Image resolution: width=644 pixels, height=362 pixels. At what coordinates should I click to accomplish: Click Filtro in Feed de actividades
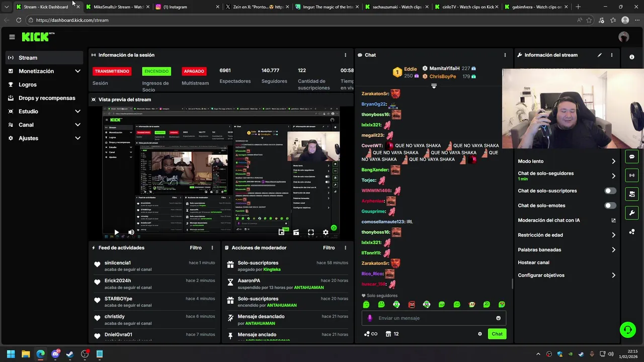196,248
